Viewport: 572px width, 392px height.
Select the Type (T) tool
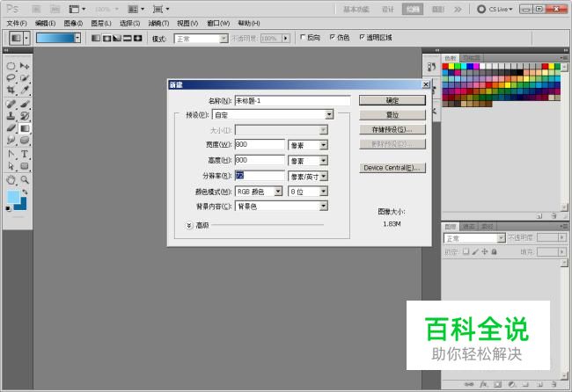pos(25,154)
